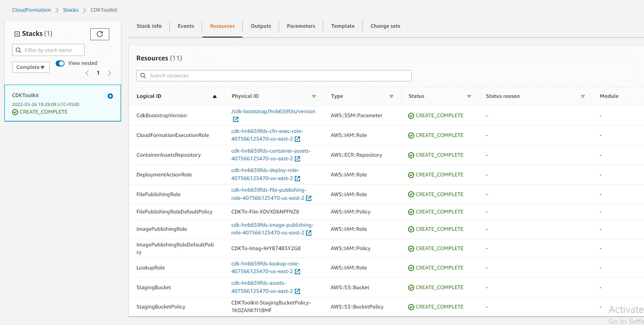The height and width of the screenshot is (325, 644).
Task: Select the CDKToolkit stack name in list
Action: tap(25, 95)
